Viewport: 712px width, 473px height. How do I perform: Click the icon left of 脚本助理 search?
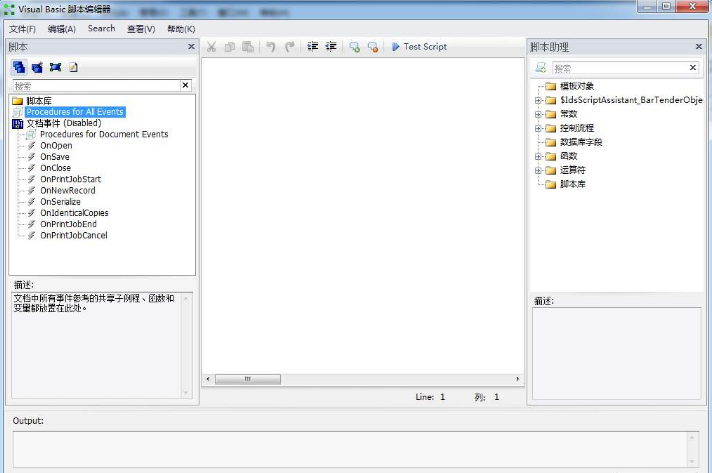[x=540, y=68]
